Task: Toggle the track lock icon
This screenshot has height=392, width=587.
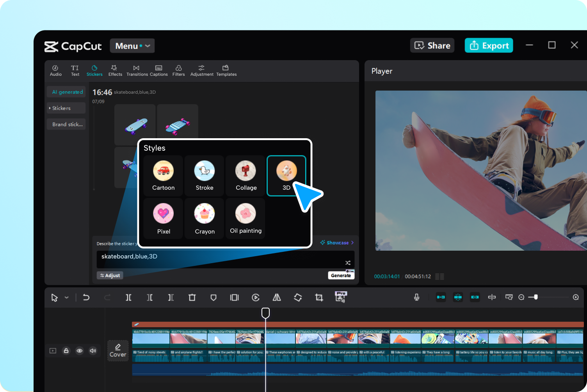Action: tap(66, 351)
